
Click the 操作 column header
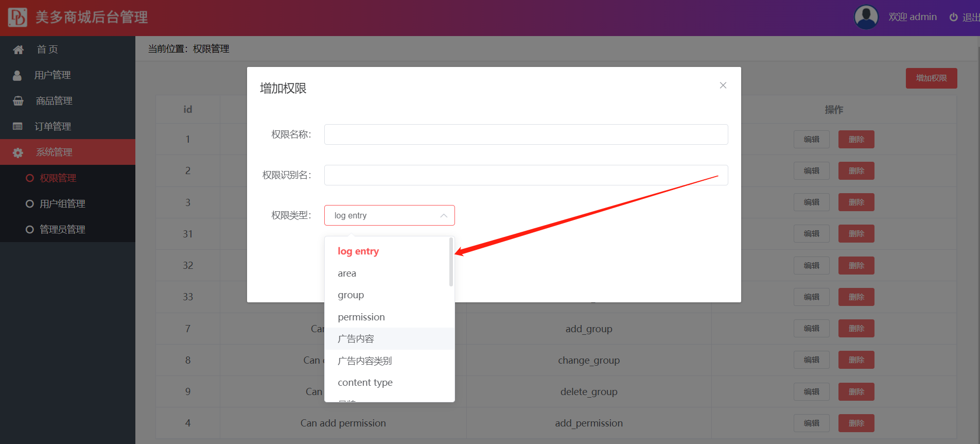(834, 110)
